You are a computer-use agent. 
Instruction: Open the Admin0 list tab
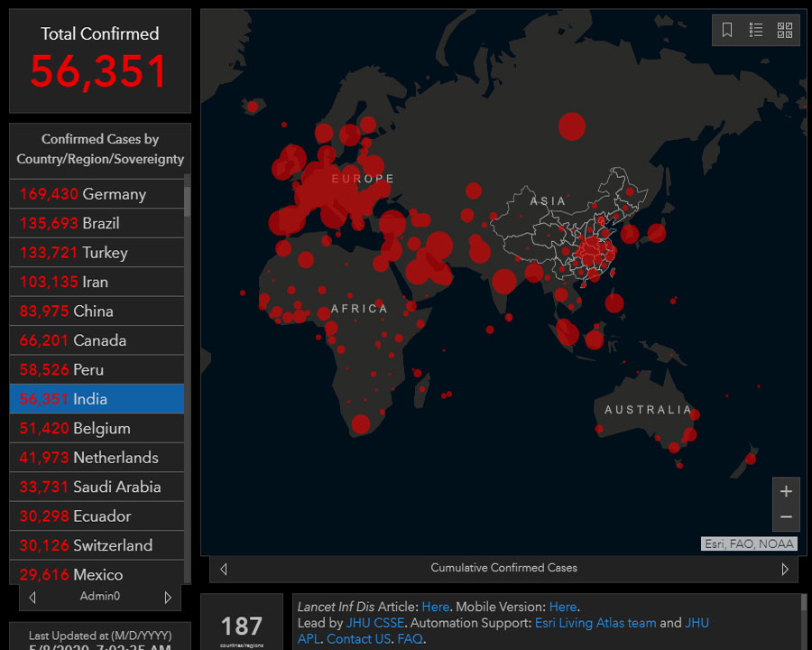(100, 597)
